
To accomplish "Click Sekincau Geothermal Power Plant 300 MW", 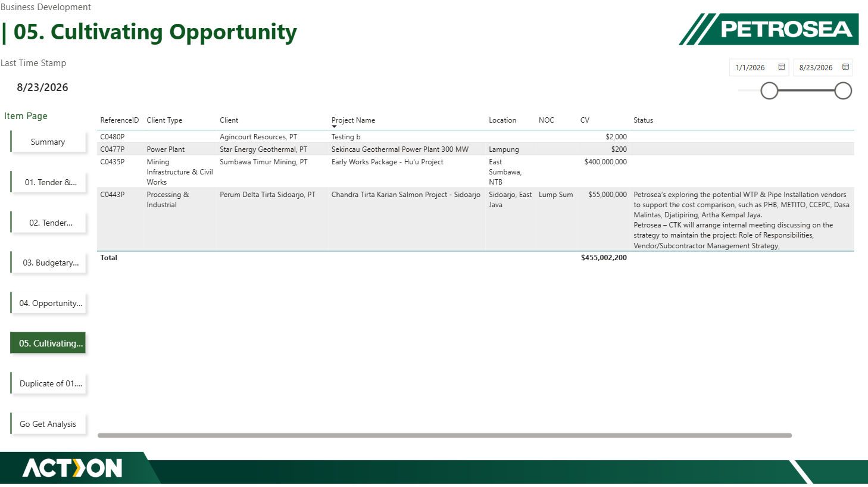I will pyautogui.click(x=400, y=149).
